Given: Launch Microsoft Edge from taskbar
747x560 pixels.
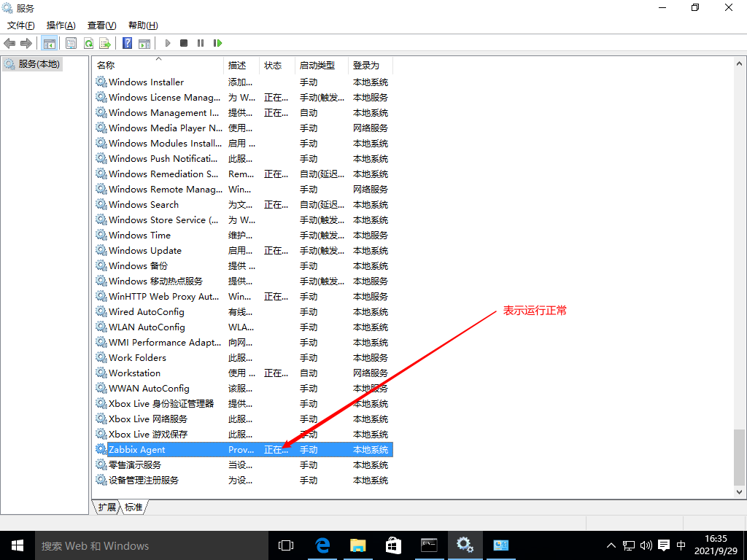Looking at the screenshot, I should click(x=322, y=545).
